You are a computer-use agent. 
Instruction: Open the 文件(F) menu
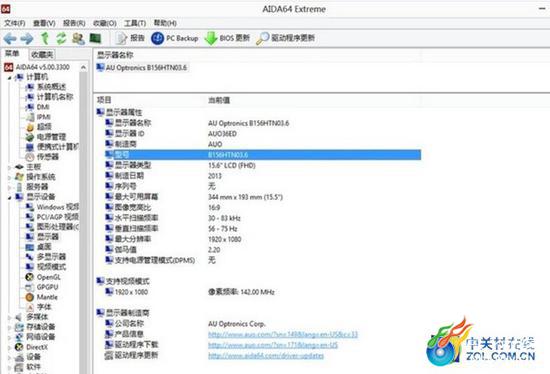point(15,23)
